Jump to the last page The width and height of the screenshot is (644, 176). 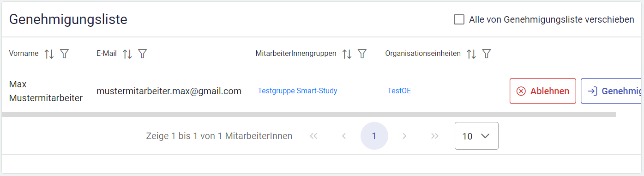(x=434, y=136)
